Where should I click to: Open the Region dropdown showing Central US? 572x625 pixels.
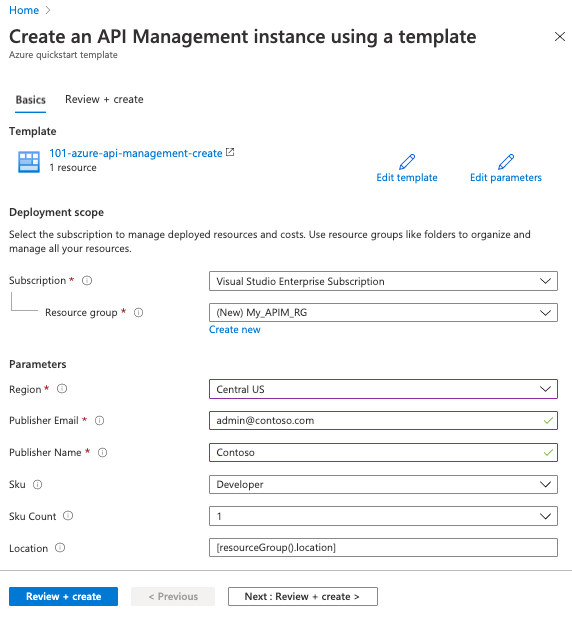click(x=383, y=389)
